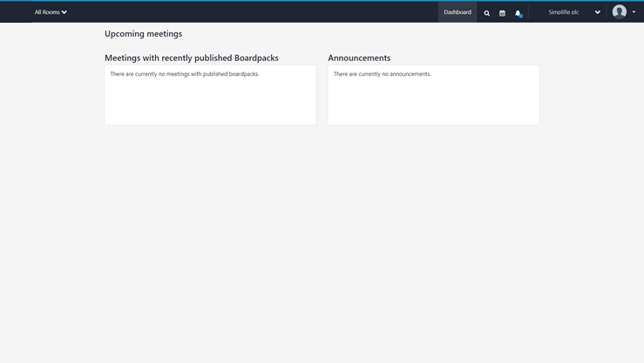Open search with the magnifier icon
The image size is (644, 363).
[x=486, y=13]
